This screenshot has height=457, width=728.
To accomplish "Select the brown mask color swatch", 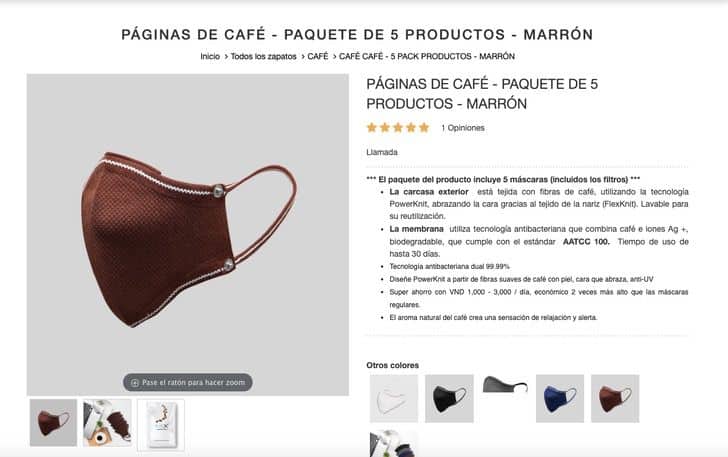I will pyautogui.click(x=615, y=398).
